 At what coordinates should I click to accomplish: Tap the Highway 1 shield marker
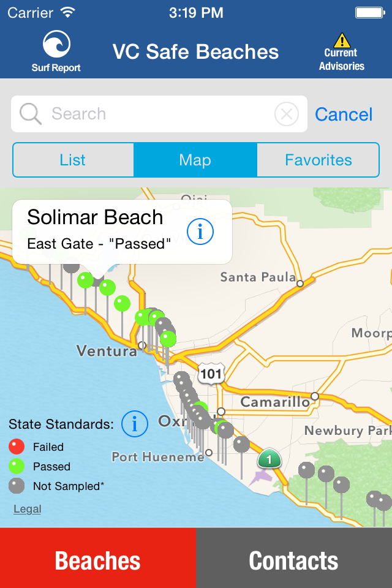(268, 458)
